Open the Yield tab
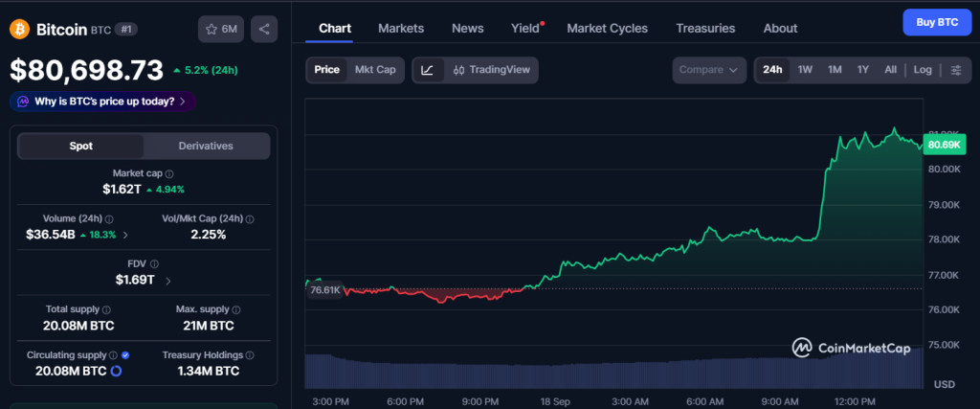The width and height of the screenshot is (980, 409). tap(525, 28)
